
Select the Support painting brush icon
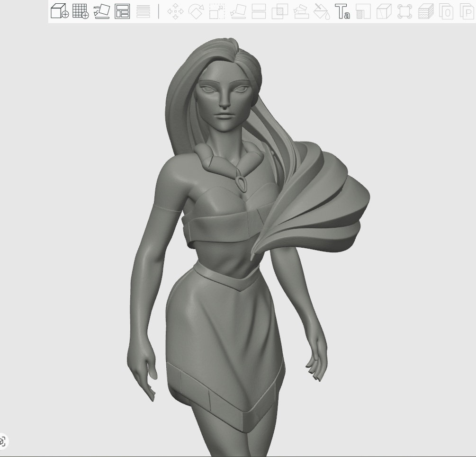(x=301, y=11)
